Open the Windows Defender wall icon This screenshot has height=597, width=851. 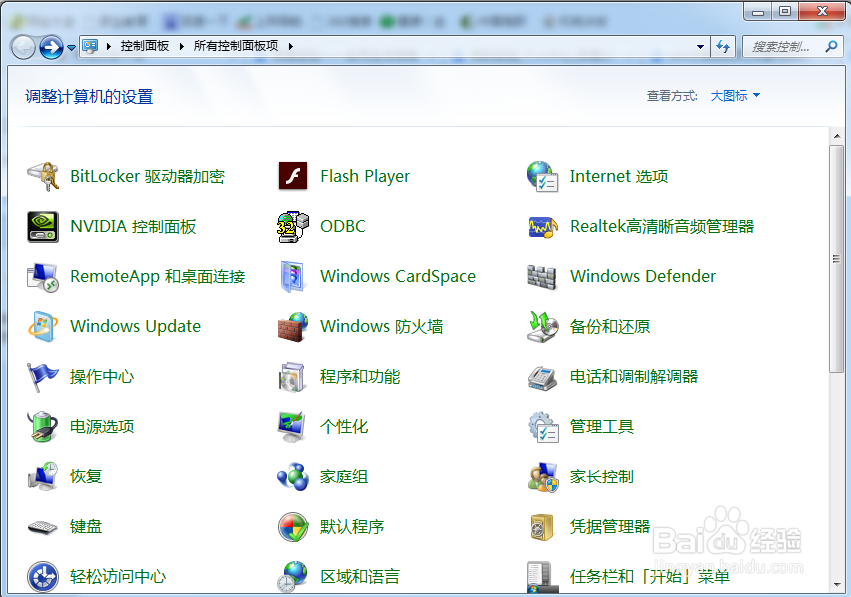[542, 277]
